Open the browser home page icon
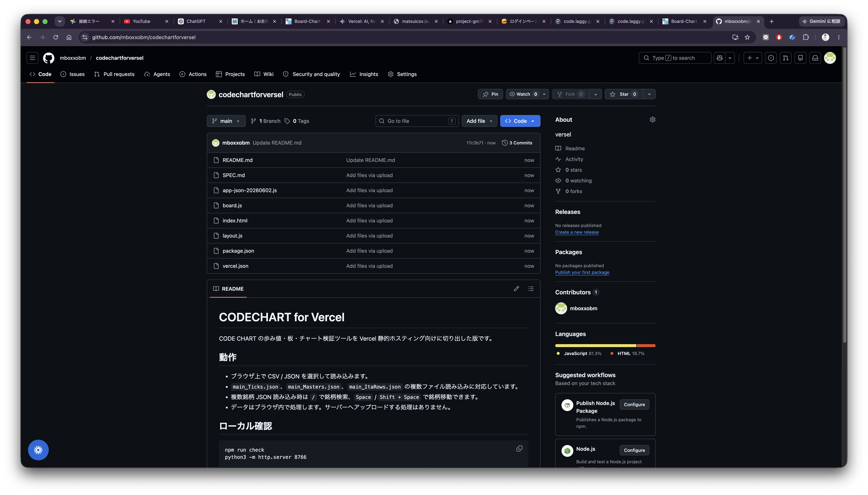 coord(69,37)
